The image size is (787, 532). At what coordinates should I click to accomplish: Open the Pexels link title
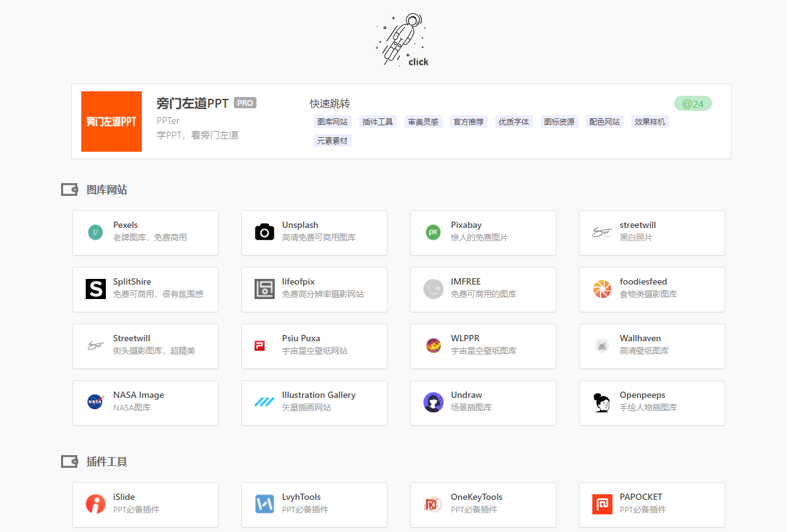125,225
